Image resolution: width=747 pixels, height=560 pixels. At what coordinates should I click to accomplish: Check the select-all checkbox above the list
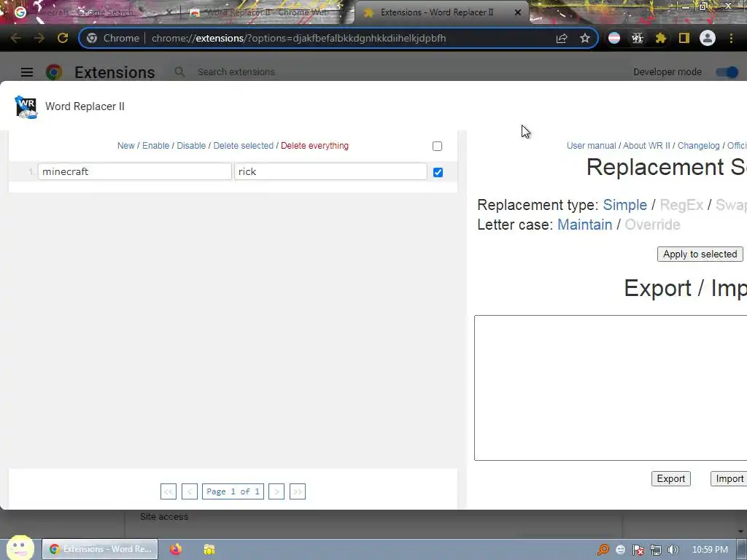[x=438, y=146]
